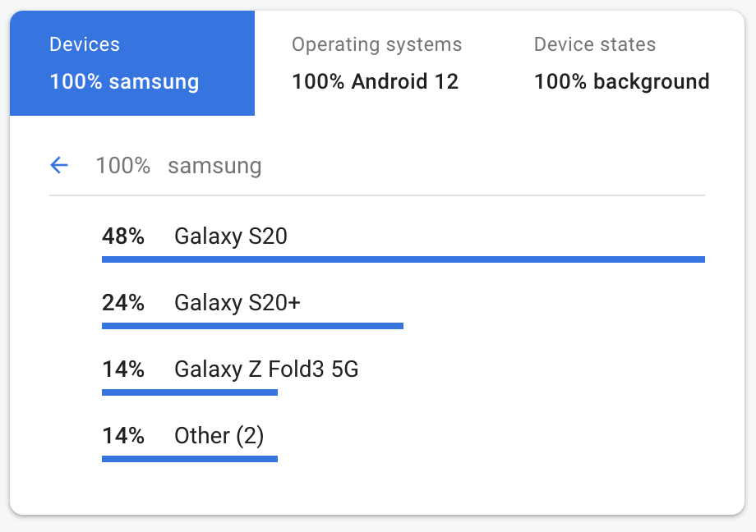The image size is (756, 532).
Task: Click the Other (2) blue bar
Action: (x=189, y=459)
